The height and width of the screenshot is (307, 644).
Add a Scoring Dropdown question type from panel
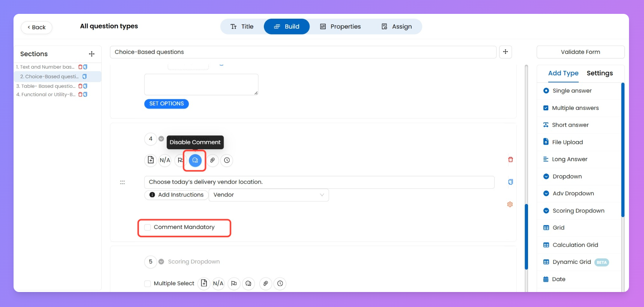(x=579, y=211)
